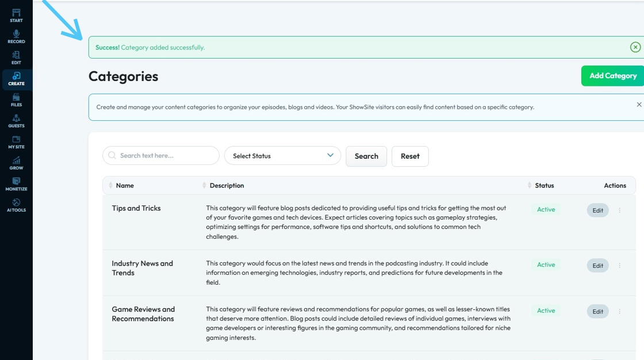The width and height of the screenshot is (644, 360).
Task: Open the GROW analytics section
Action: (16, 163)
